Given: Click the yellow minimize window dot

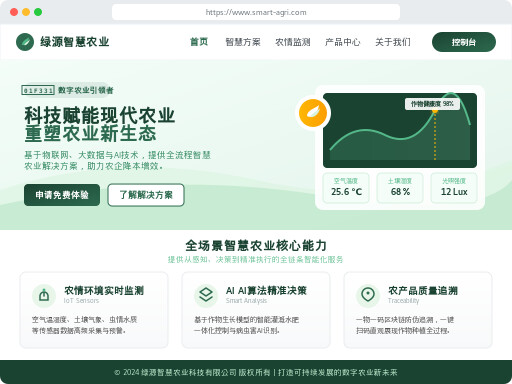Looking at the screenshot, I should coord(26,12).
